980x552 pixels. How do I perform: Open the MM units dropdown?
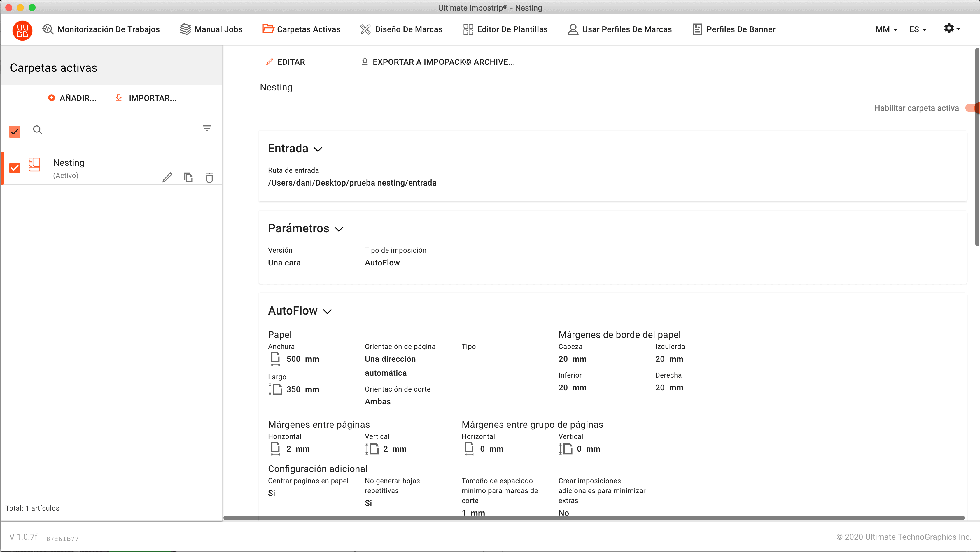pyautogui.click(x=886, y=29)
